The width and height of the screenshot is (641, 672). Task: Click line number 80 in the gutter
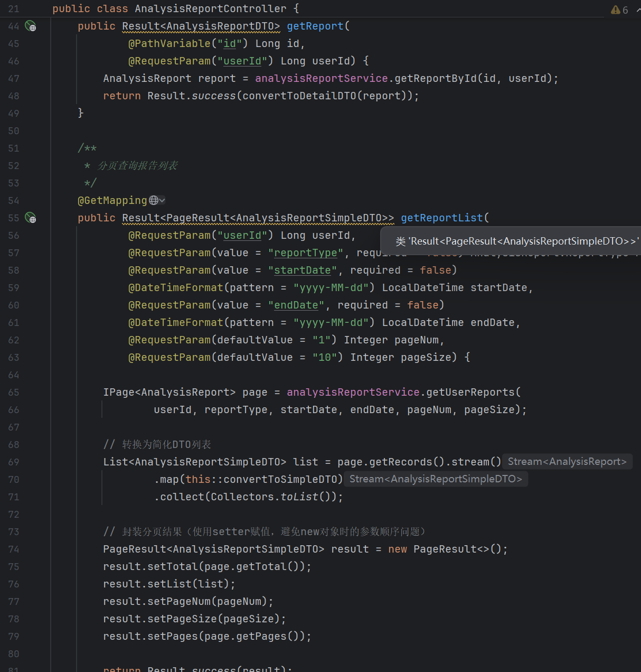(14, 654)
